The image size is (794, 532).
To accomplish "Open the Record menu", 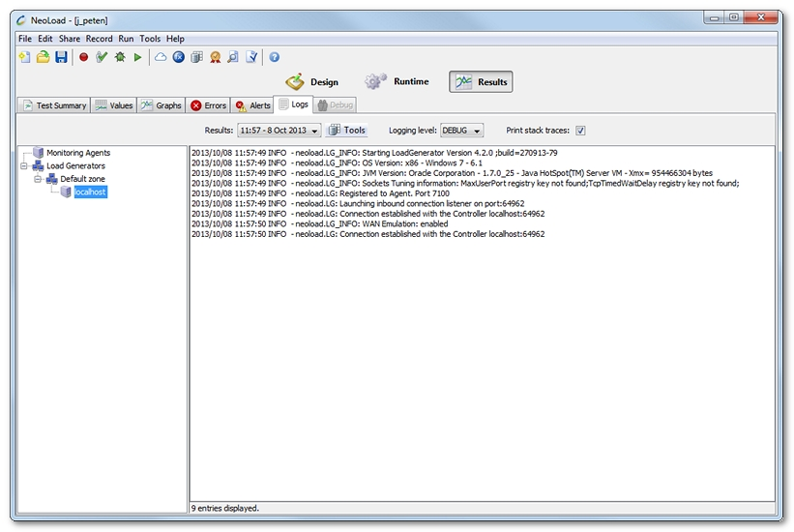I will point(99,39).
